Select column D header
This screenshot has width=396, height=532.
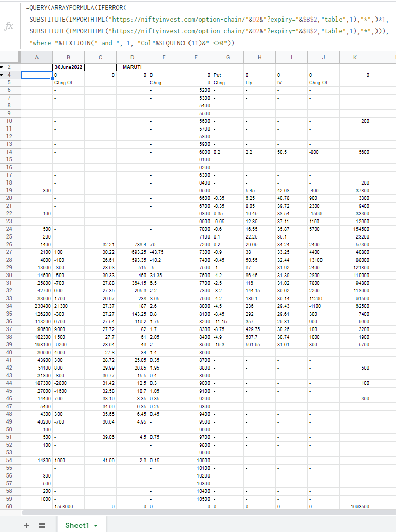(x=132, y=57)
